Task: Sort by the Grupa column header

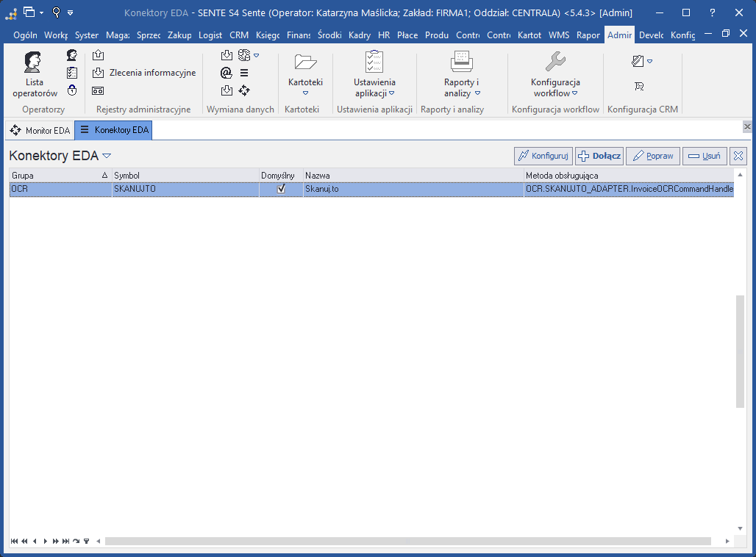Action: (x=61, y=176)
